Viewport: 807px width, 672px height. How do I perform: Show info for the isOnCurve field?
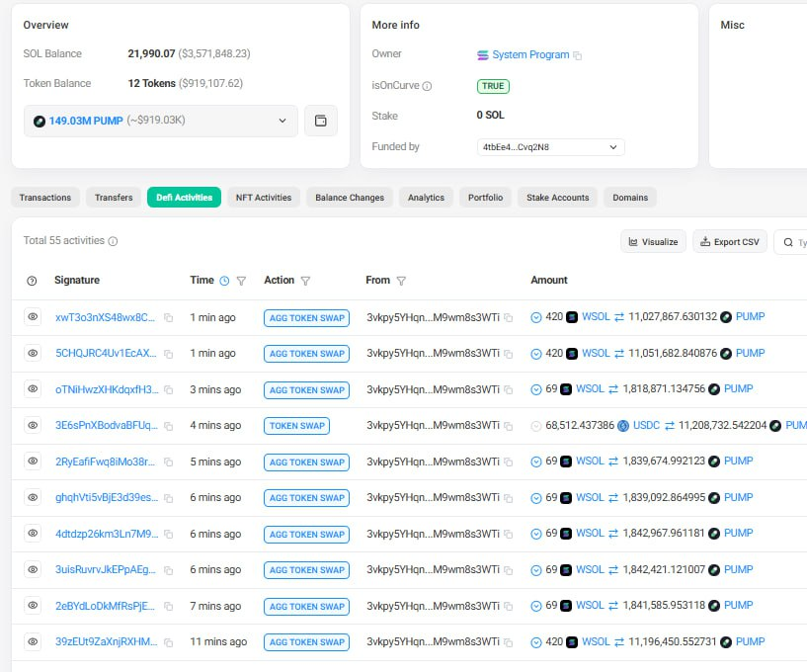point(427,86)
